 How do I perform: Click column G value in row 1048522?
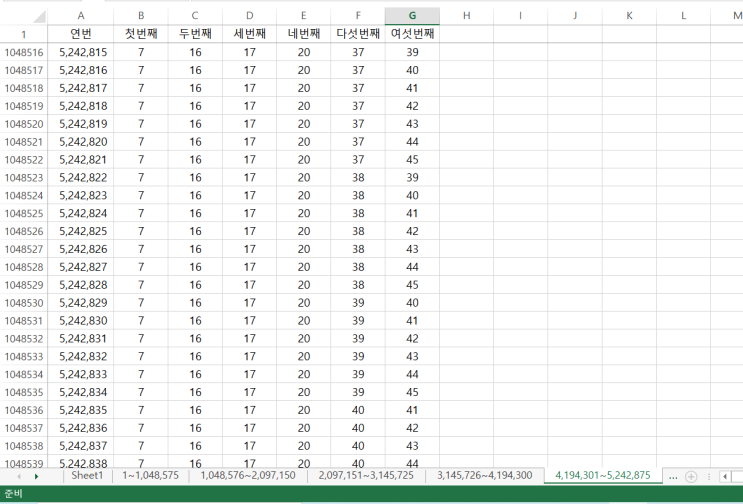click(412, 160)
